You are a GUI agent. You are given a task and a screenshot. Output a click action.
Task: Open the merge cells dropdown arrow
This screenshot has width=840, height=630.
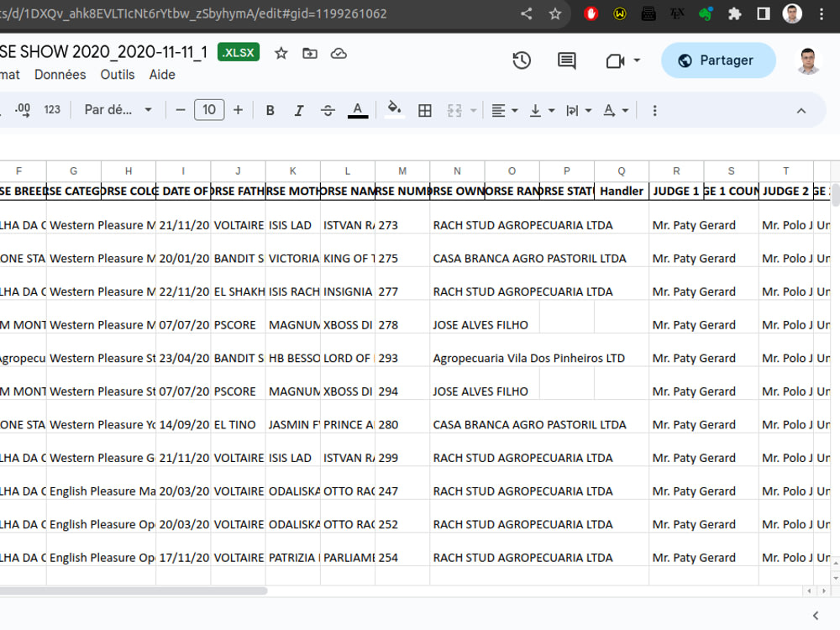[x=474, y=110]
